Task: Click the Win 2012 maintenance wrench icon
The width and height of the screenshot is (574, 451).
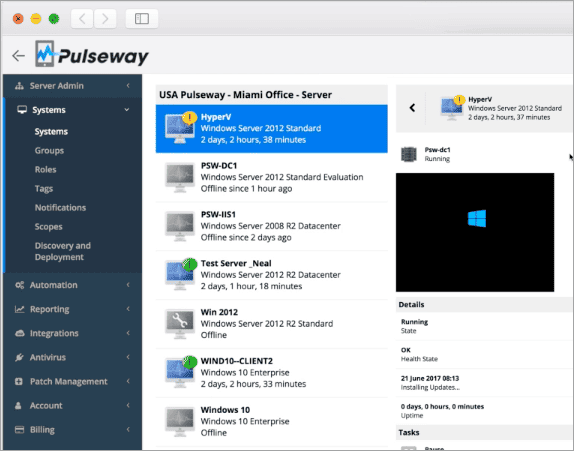Action: tap(179, 324)
